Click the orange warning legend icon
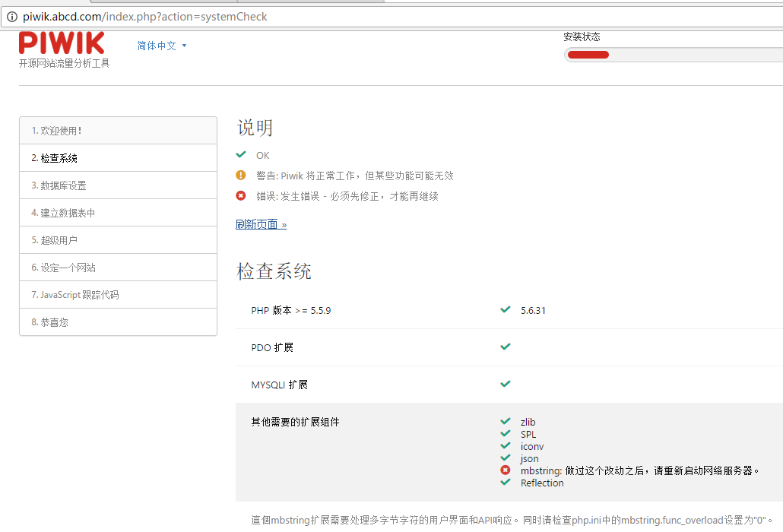The width and height of the screenshot is (783, 532). tap(241, 175)
